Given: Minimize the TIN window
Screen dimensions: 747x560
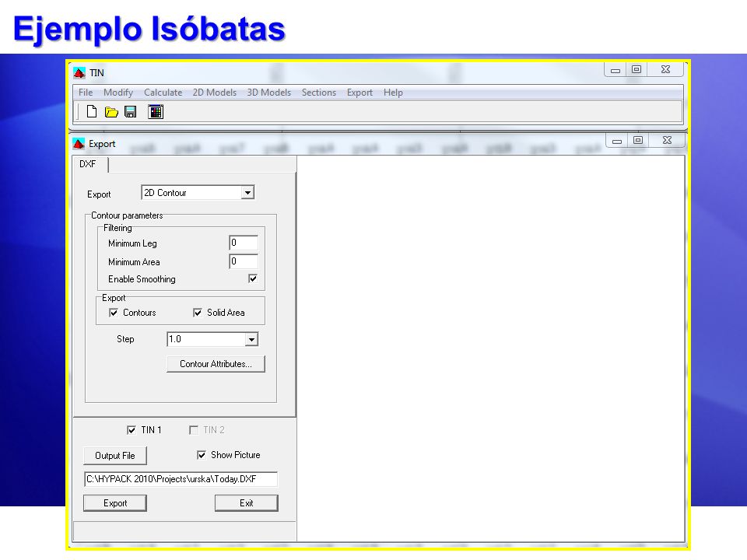Looking at the screenshot, I should 615,70.
